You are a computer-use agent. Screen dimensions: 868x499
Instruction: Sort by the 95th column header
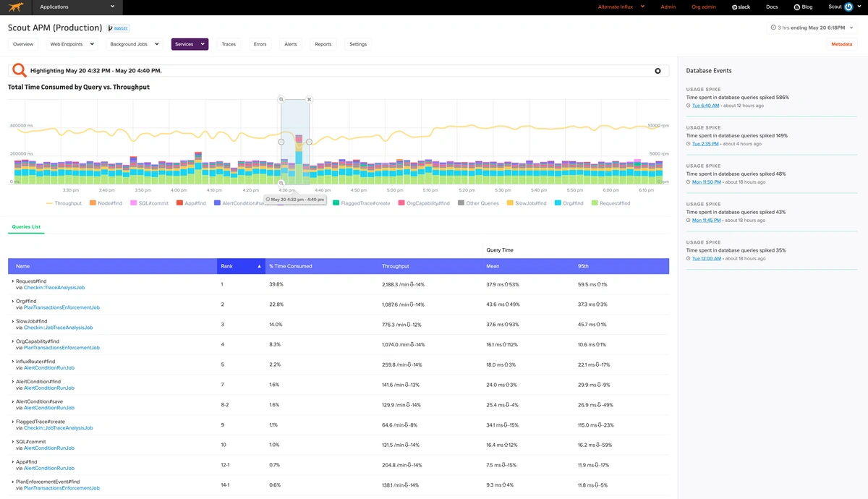pyautogui.click(x=583, y=266)
